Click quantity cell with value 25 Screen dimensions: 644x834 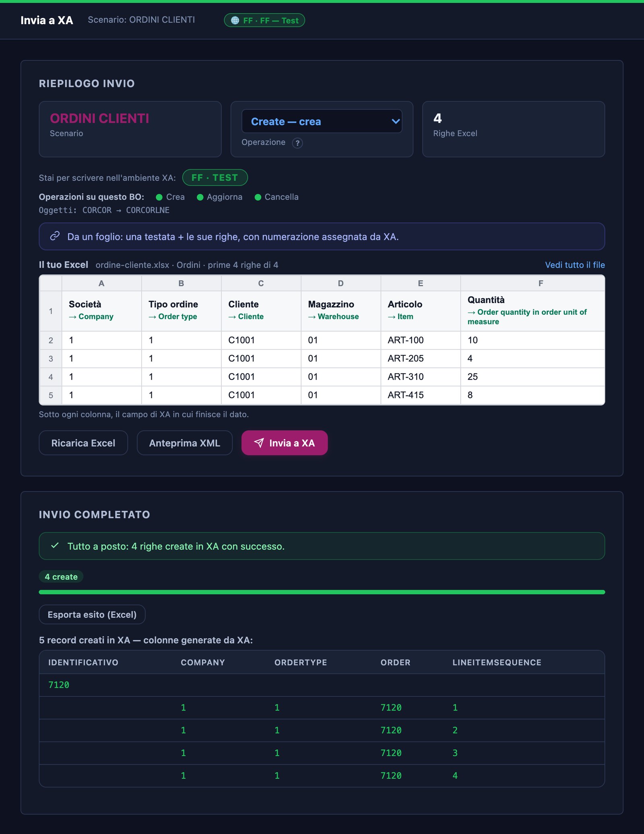[x=533, y=377]
